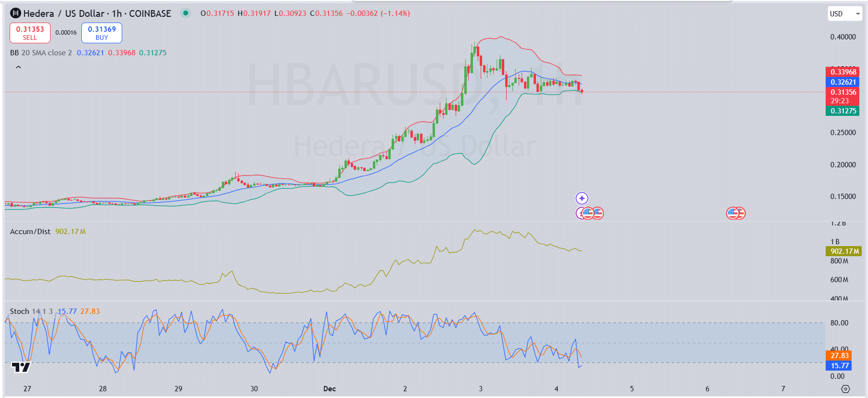The height and width of the screenshot is (398, 868).
Task: Select the Accum/Dist indicator label
Action: pyautogui.click(x=30, y=232)
